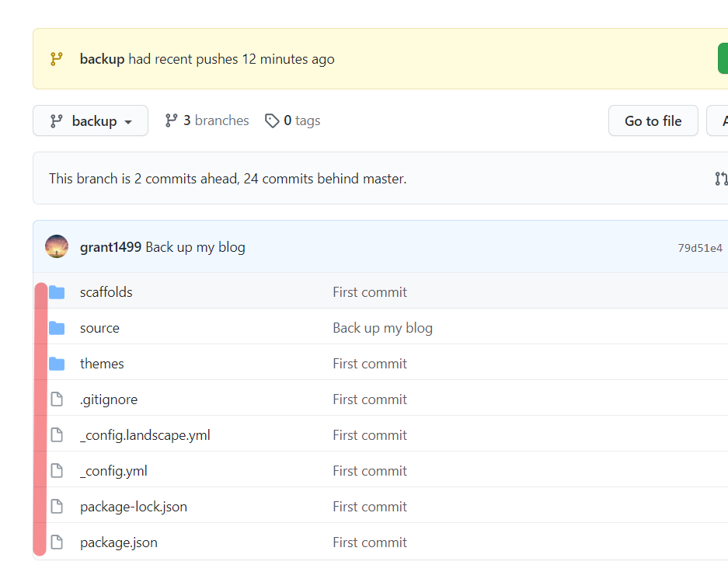Click the themes folder icon
The width and height of the screenshot is (728, 565).
tap(57, 364)
